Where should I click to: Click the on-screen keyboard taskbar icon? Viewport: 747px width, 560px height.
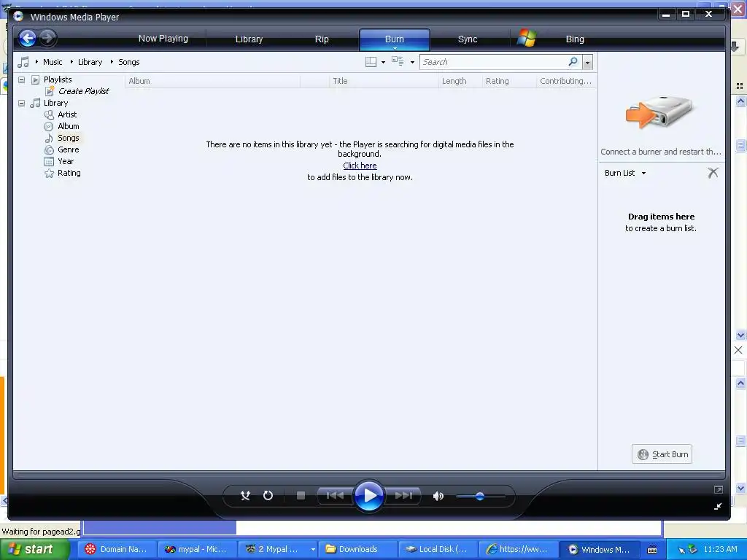coord(652,550)
